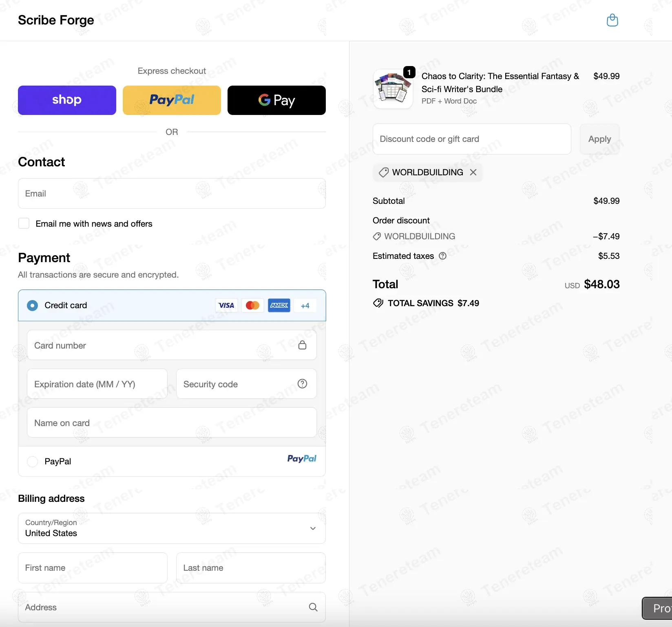Check out with PayPal express button
Image resolution: width=672 pixels, height=627 pixels.
(172, 100)
